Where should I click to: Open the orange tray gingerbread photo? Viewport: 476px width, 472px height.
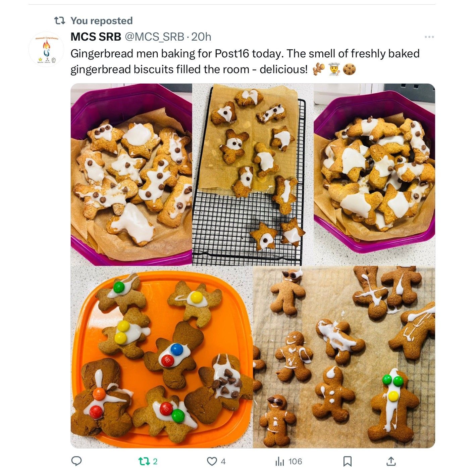point(161,357)
